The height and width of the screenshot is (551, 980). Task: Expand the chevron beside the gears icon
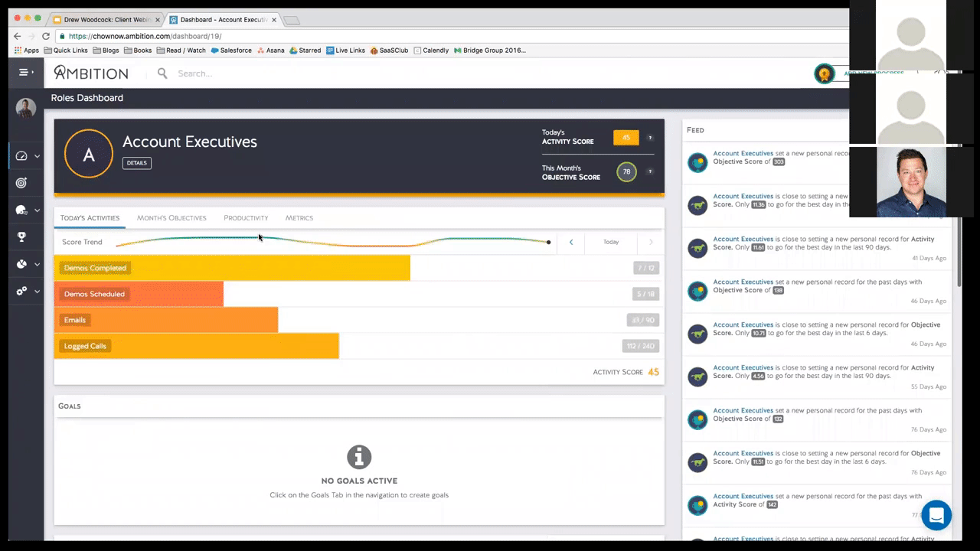click(36, 291)
